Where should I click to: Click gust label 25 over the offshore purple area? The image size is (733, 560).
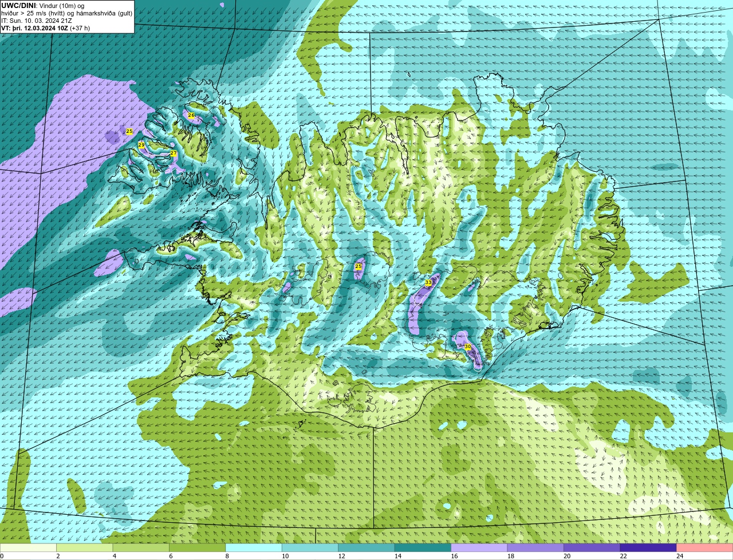(x=129, y=132)
